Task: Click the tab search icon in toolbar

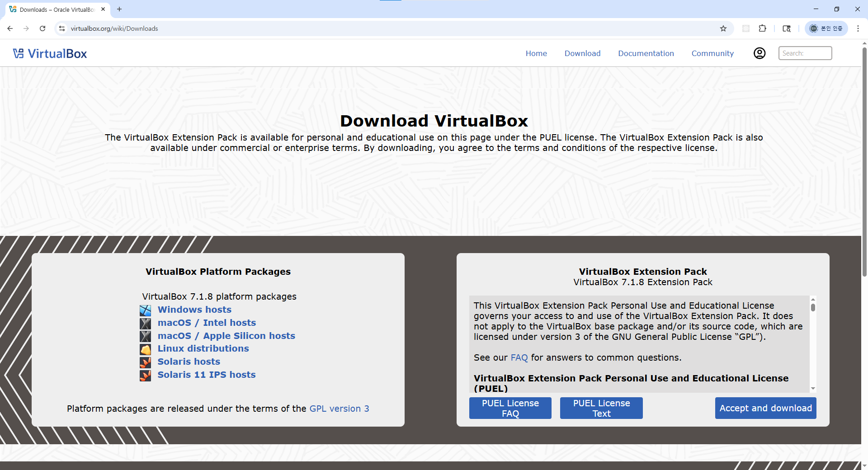Action: pos(787,28)
